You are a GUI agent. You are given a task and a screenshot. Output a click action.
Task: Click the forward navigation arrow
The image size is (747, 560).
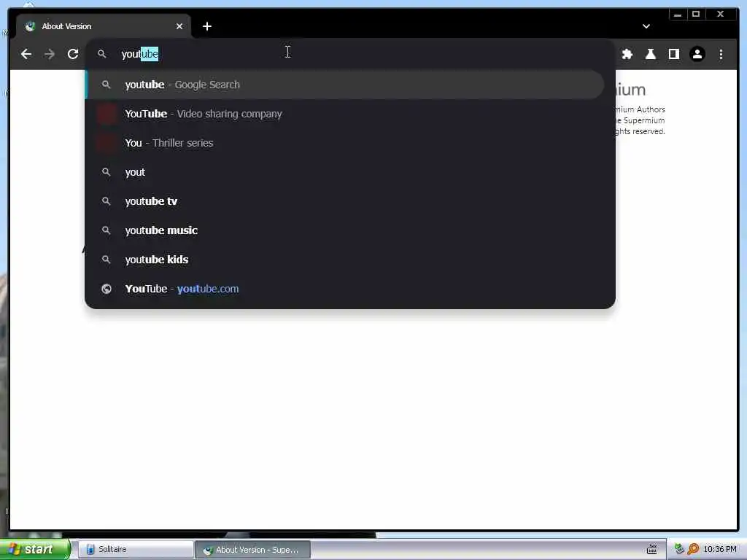[x=50, y=54]
